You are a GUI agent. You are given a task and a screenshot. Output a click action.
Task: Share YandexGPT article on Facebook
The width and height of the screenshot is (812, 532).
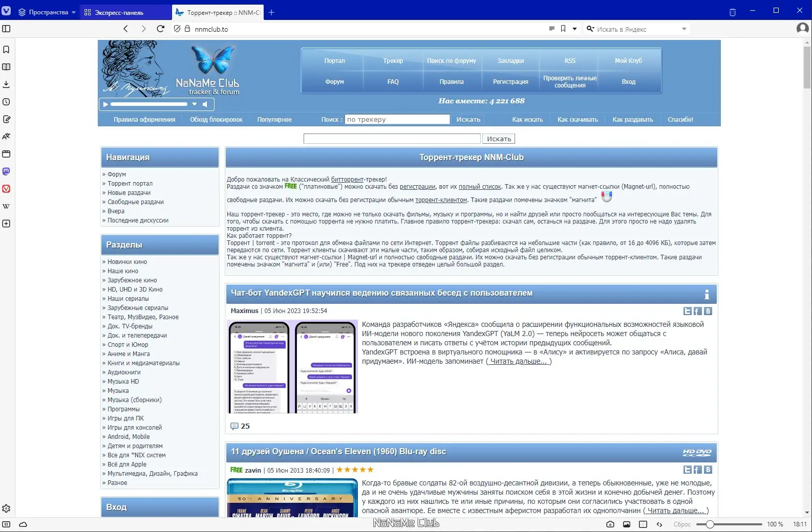click(x=697, y=311)
